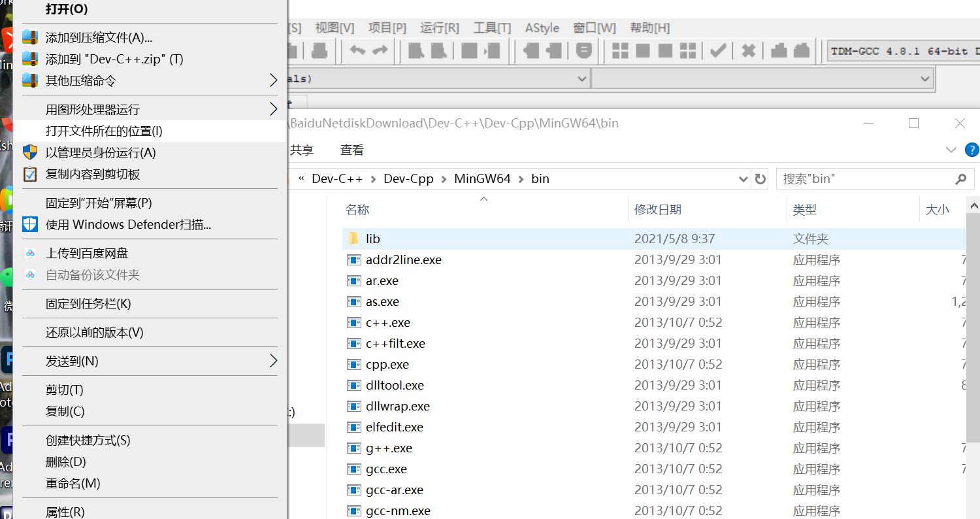Open the empty function combo box
Image resolution: width=980 pixels, height=519 pixels.
point(762,78)
